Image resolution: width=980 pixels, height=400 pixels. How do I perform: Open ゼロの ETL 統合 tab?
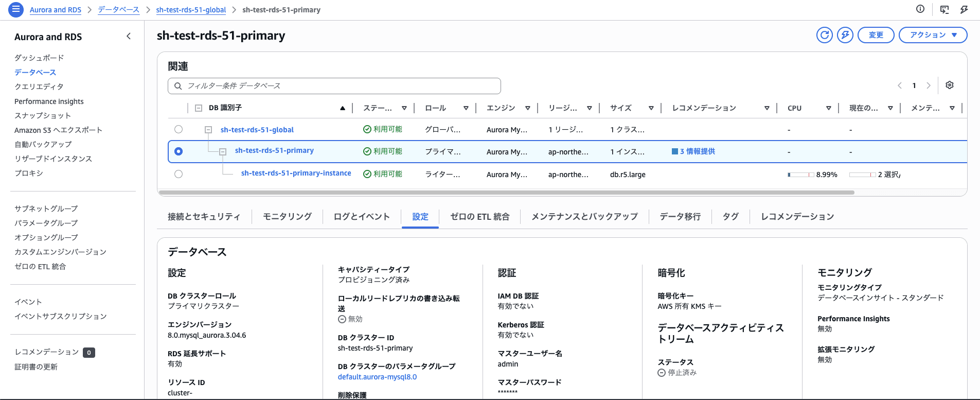click(x=479, y=217)
